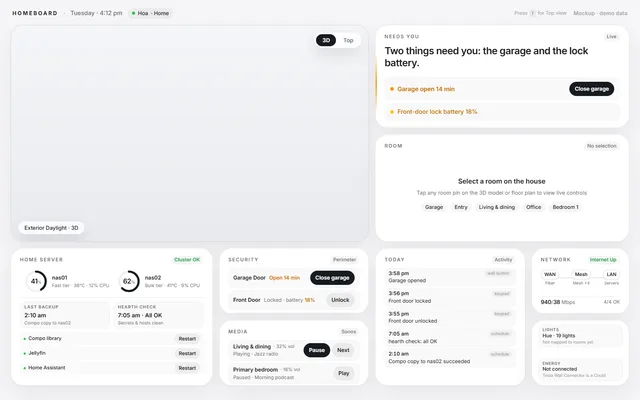Click the Activity badge in Today
Image resolution: width=640 pixels, height=400 pixels.
[x=503, y=260]
